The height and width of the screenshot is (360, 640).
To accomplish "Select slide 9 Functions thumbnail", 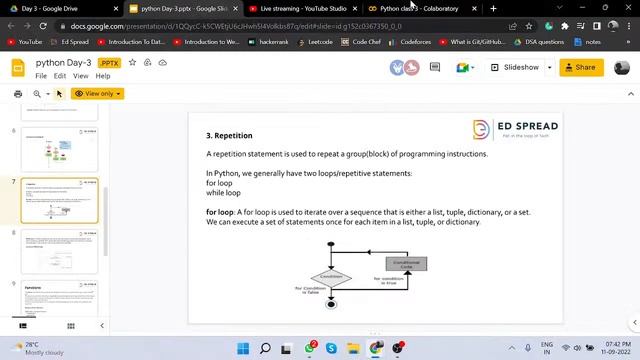I will pos(60,298).
